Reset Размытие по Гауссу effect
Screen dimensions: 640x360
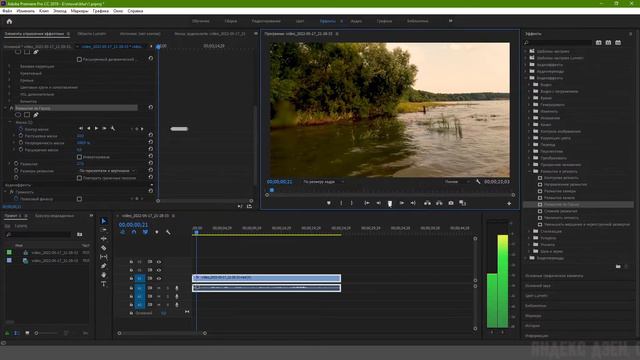(x=151, y=107)
